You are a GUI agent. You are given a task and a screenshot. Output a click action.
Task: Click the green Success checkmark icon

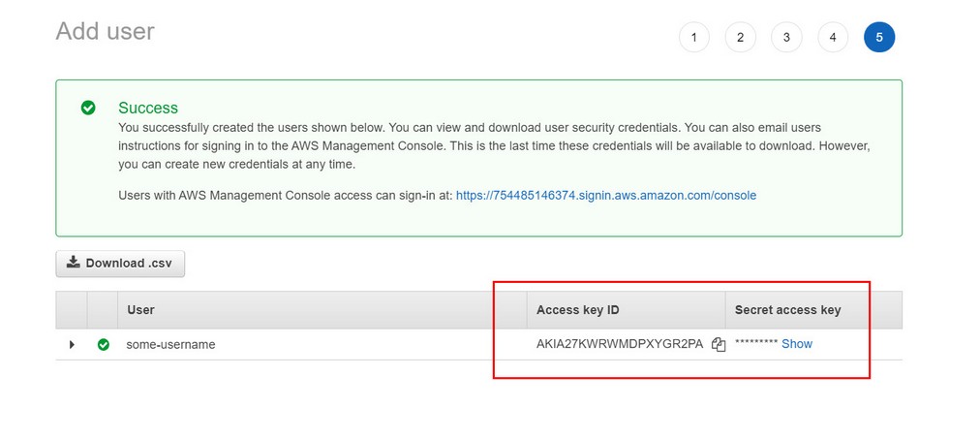(88, 108)
